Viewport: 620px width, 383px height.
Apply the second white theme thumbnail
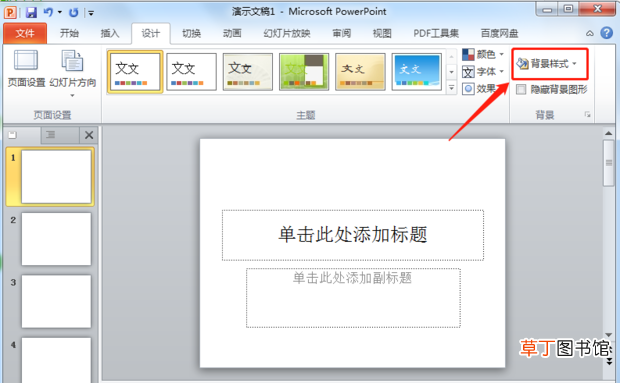(191, 72)
